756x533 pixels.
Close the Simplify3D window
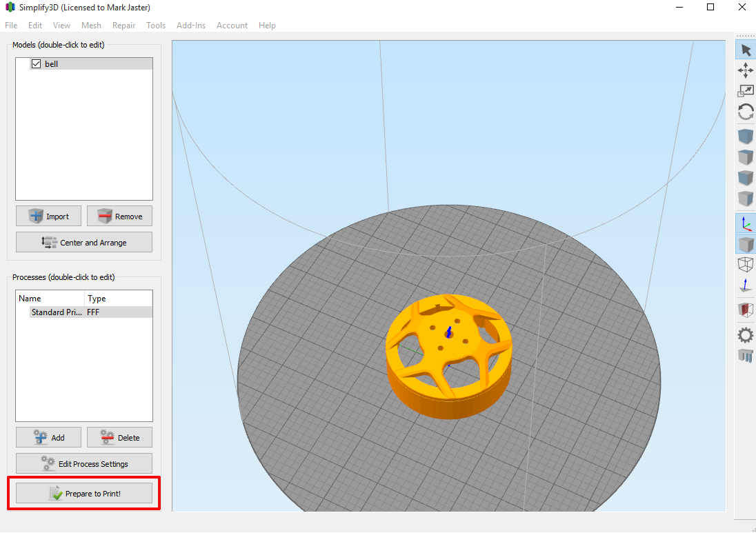[742, 7]
